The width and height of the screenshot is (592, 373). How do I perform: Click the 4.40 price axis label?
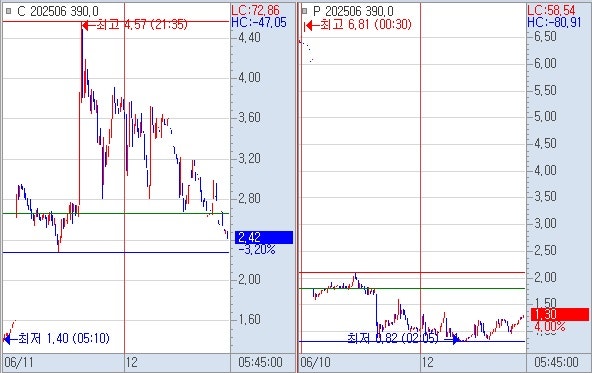tap(249, 37)
